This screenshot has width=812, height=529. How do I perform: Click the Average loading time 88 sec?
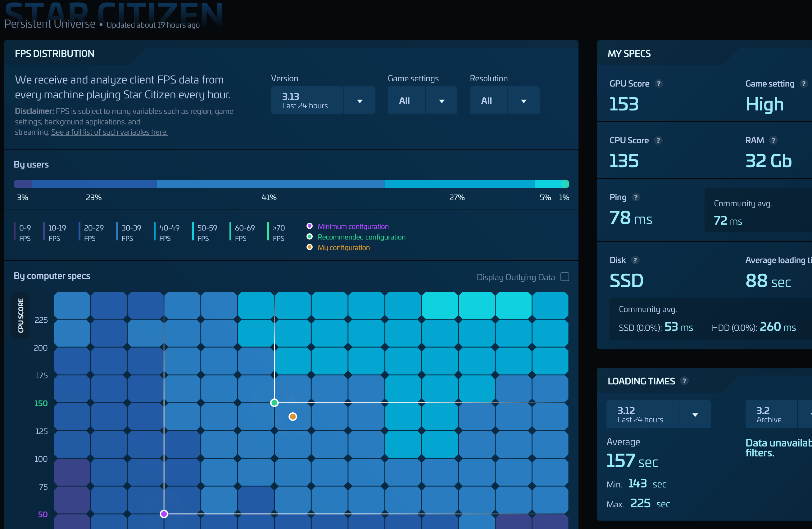point(768,281)
